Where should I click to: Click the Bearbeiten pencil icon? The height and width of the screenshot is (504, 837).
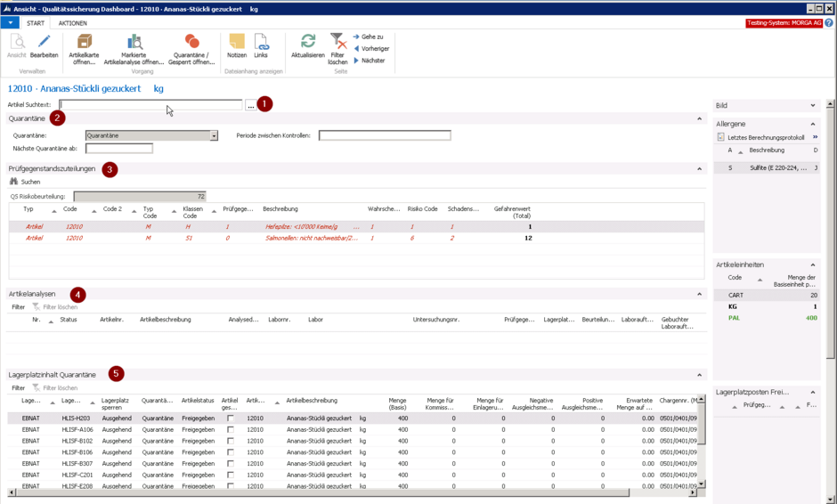[44, 42]
